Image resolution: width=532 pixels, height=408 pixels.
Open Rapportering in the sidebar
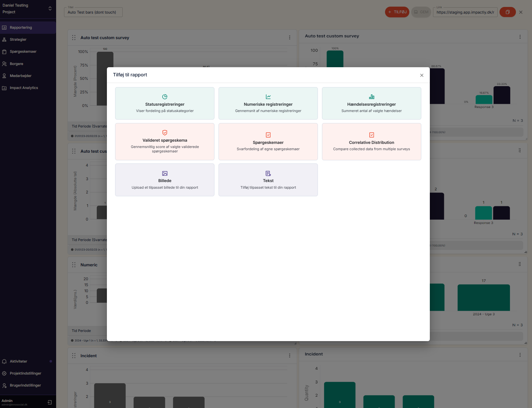point(28,27)
